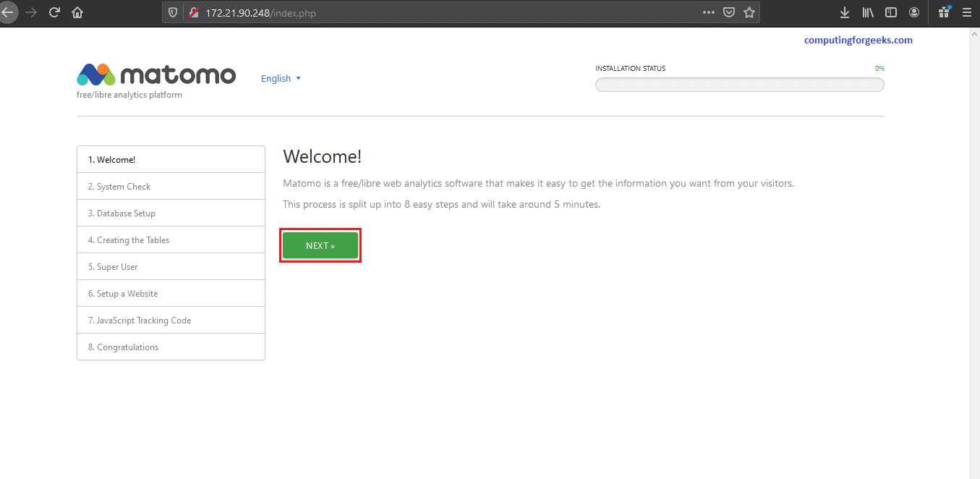Image resolution: width=980 pixels, height=479 pixels.
Task: Click the address bar URL field
Action: coord(448,13)
